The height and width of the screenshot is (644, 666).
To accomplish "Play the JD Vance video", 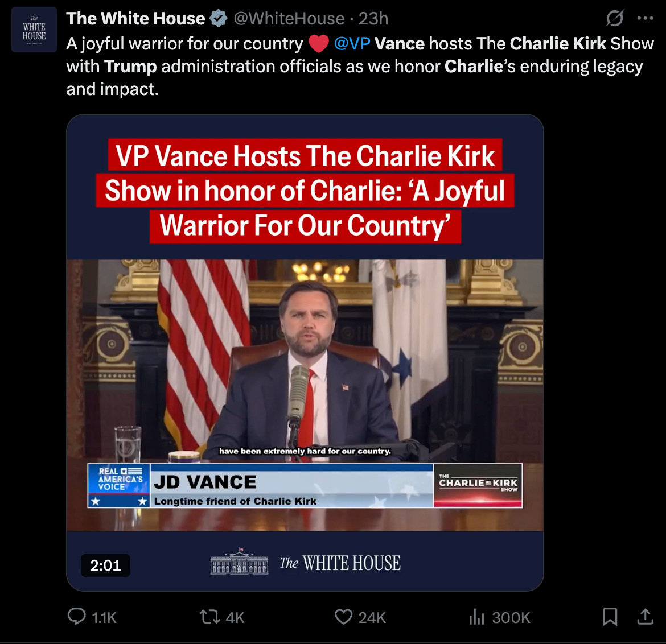I will 305,352.
